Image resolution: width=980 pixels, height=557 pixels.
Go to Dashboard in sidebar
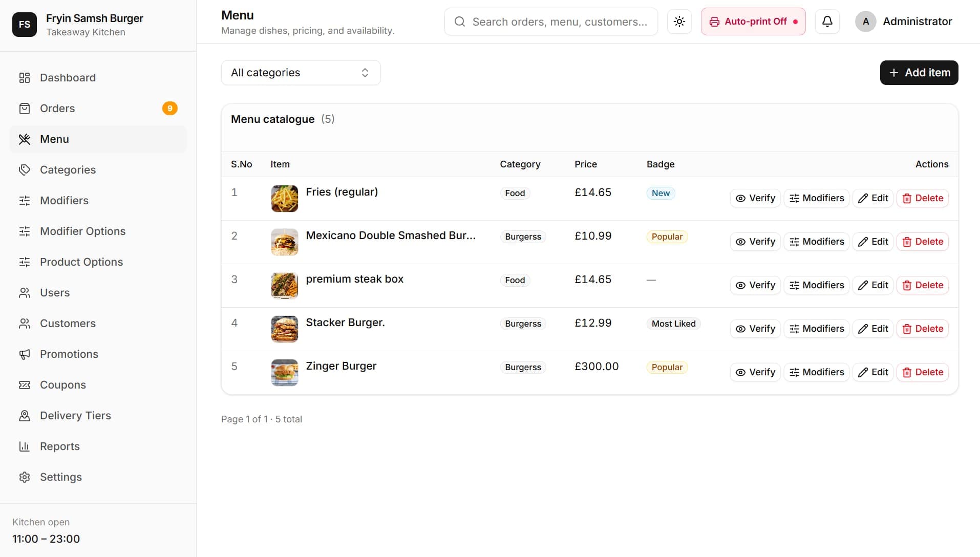pos(98,78)
